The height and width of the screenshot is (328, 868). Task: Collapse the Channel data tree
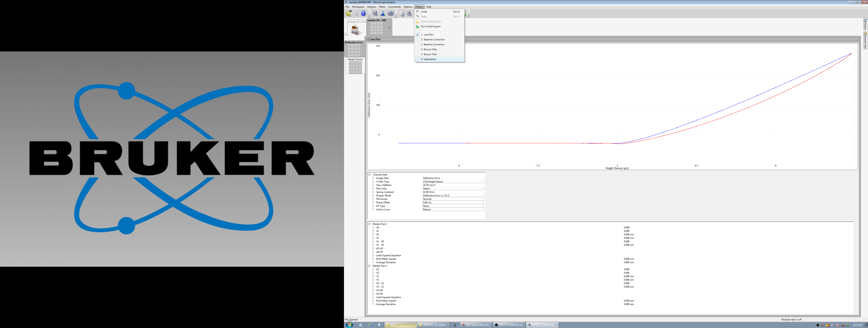tap(369, 174)
